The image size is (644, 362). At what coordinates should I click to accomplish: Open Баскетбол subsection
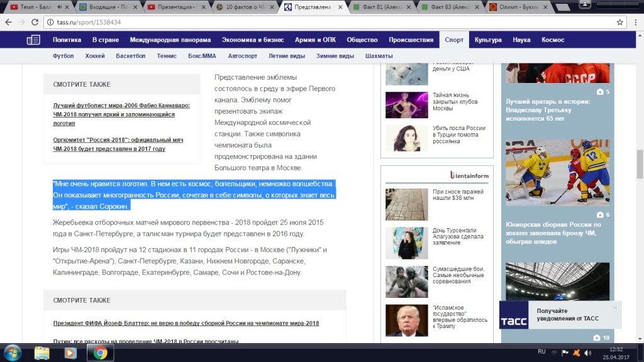(x=131, y=56)
